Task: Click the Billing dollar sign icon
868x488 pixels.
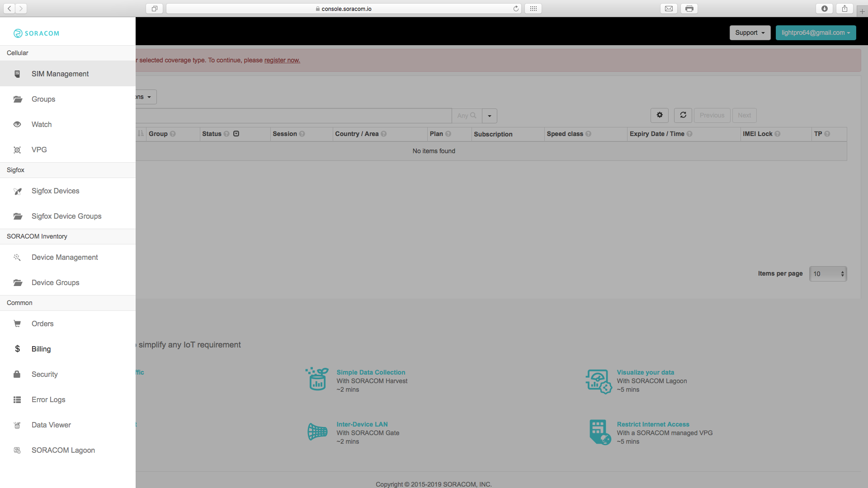Action: [17, 349]
